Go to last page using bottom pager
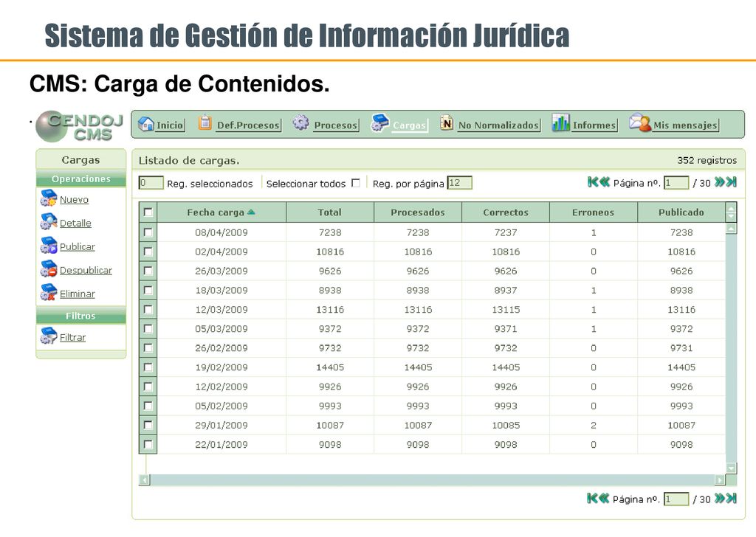The width and height of the screenshot is (756, 537). pyautogui.click(x=732, y=499)
